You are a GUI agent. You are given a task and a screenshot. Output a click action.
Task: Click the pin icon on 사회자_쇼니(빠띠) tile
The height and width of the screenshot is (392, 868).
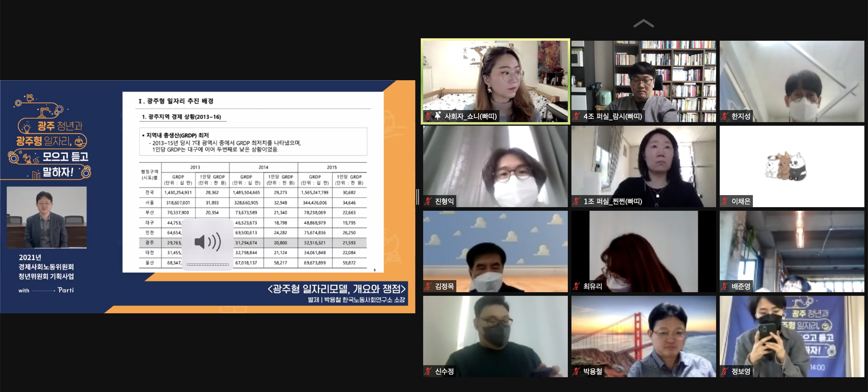(438, 116)
